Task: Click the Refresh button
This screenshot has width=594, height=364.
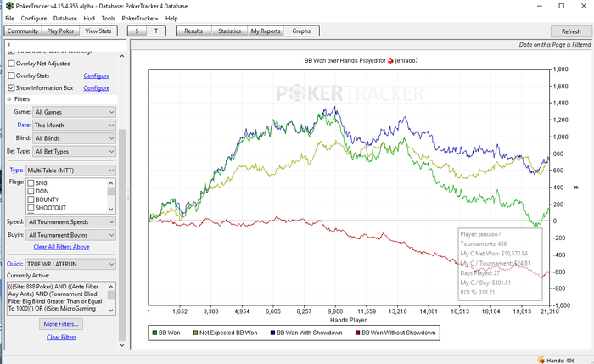Action: 571,31
